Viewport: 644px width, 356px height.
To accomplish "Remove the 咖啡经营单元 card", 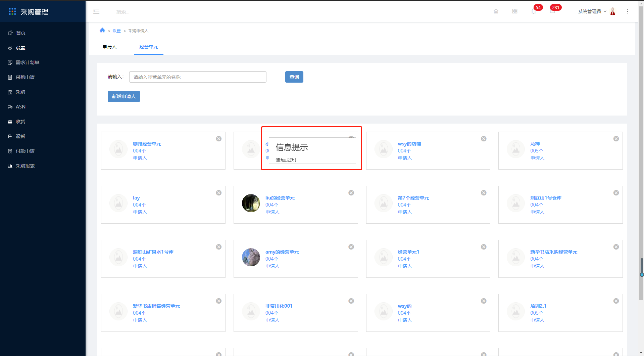I will pyautogui.click(x=219, y=139).
